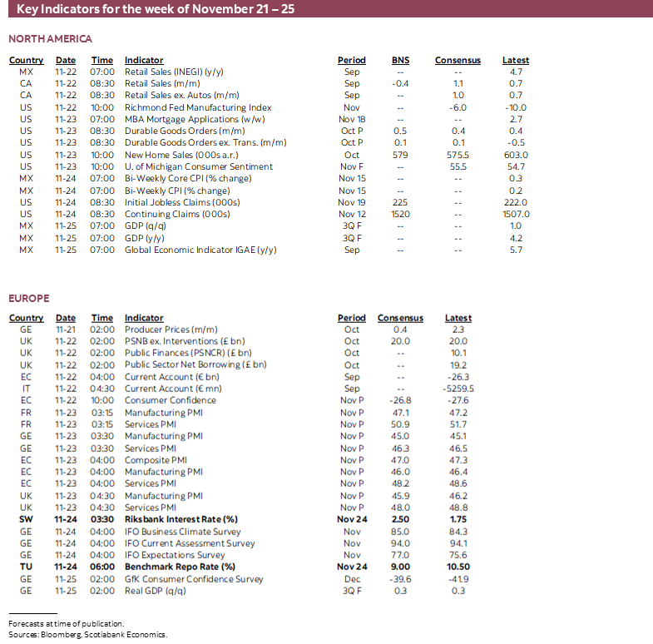
Task: Click the BNS value '579'
Action: 400,155
